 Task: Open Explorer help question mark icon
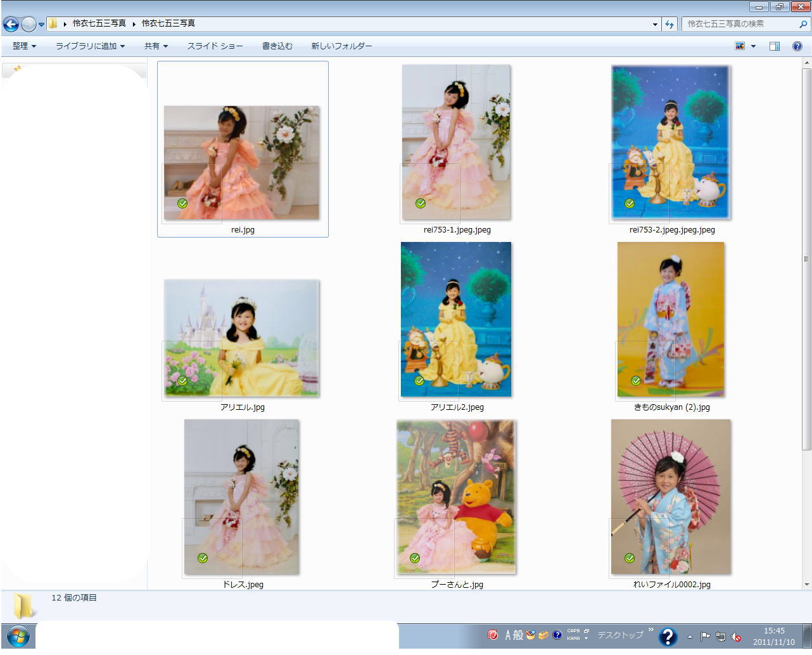pos(797,46)
